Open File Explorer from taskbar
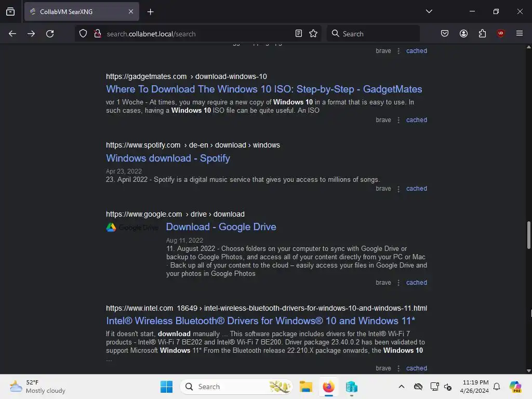The width and height of the screenshot is (532, 399). (305, 387)
